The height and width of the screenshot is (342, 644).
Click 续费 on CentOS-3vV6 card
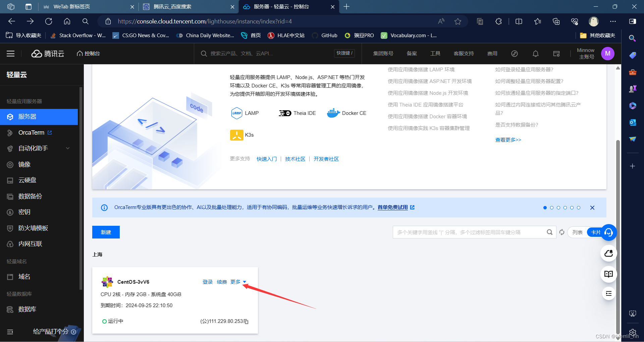[222, 282]
